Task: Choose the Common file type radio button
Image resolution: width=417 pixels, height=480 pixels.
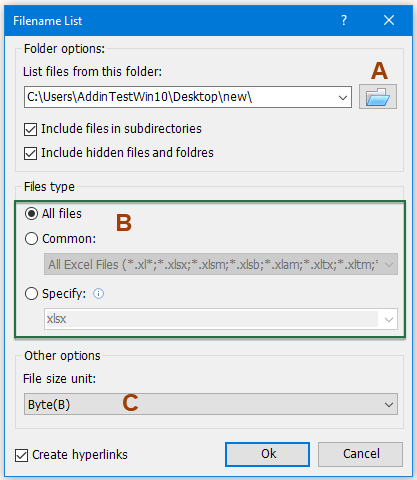Action: point(31,239)
